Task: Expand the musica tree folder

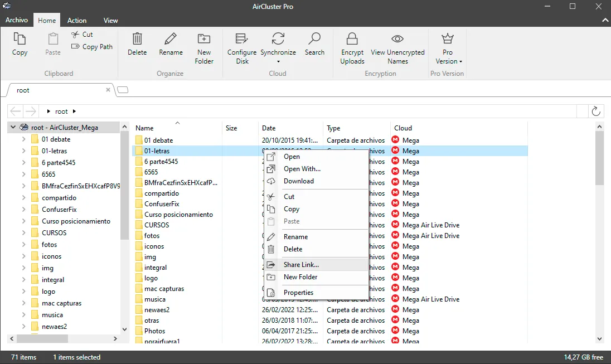Action: (x=23, y=314)
